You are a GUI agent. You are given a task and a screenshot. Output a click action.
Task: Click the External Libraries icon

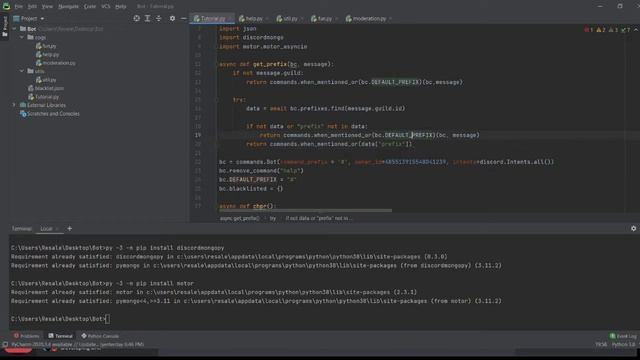point(23,105)
